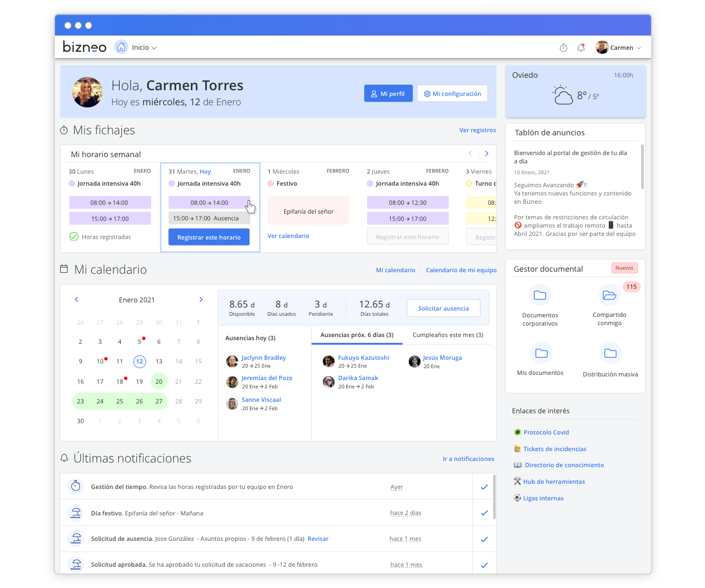Viewport: 705px width, 588px height.
Task: Switch to Mi calendario view link
Action: point(396,270)
